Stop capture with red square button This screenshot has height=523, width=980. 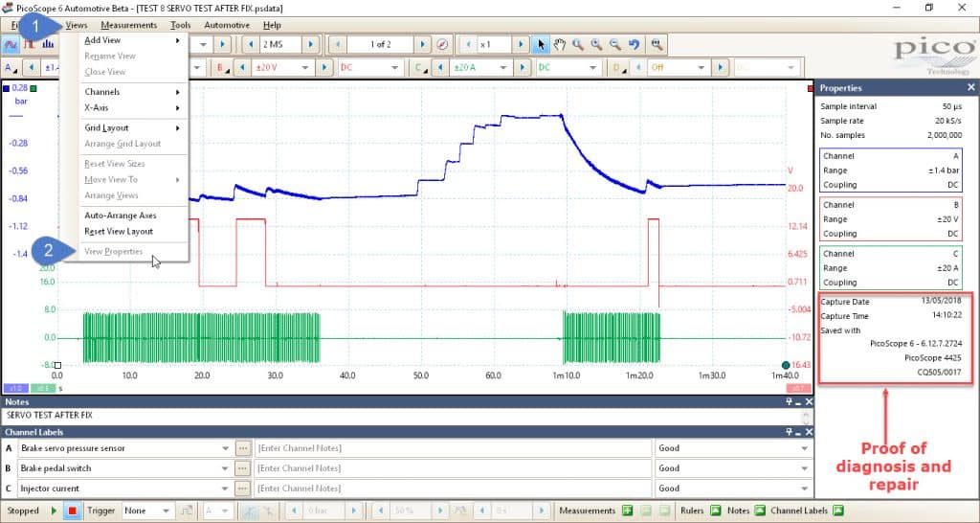point(73,511)
